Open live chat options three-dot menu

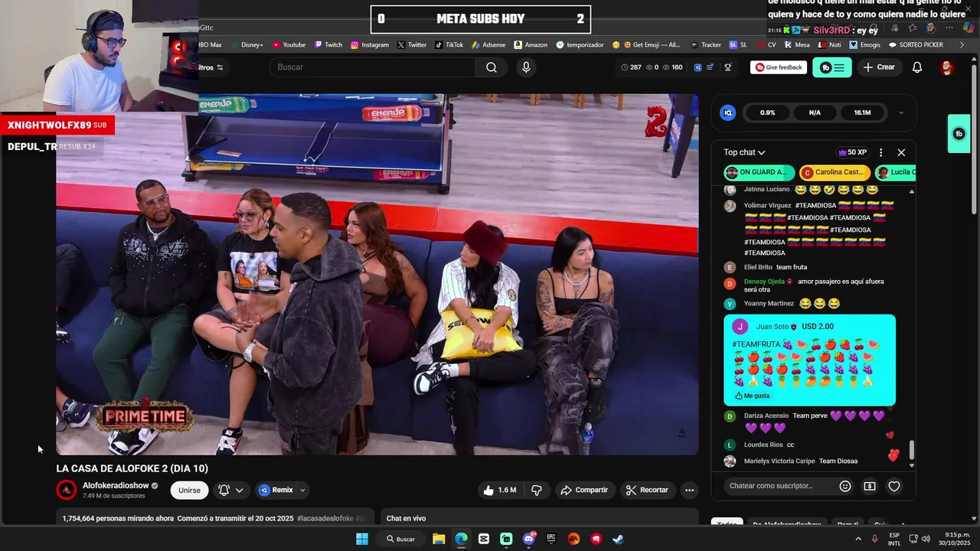click(880, 152)
